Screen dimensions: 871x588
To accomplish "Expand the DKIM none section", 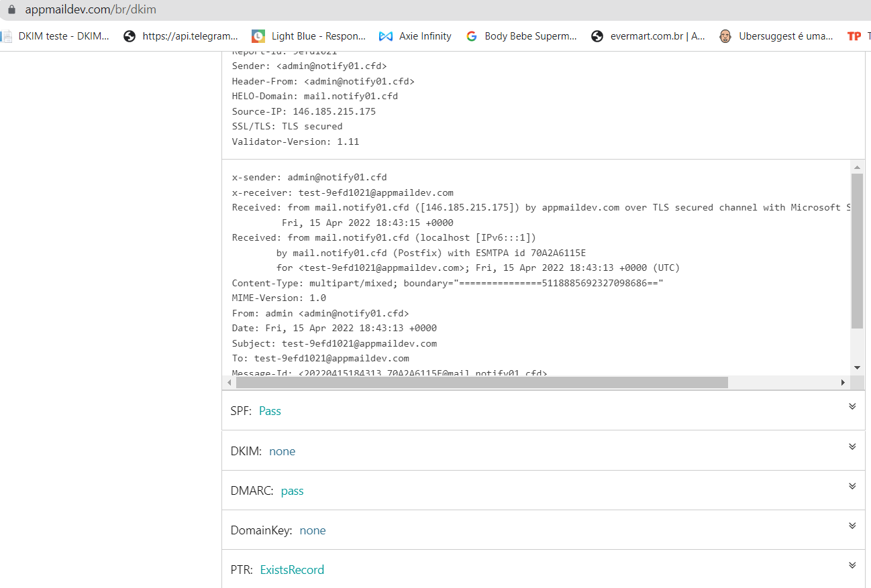I will point(852,447).
